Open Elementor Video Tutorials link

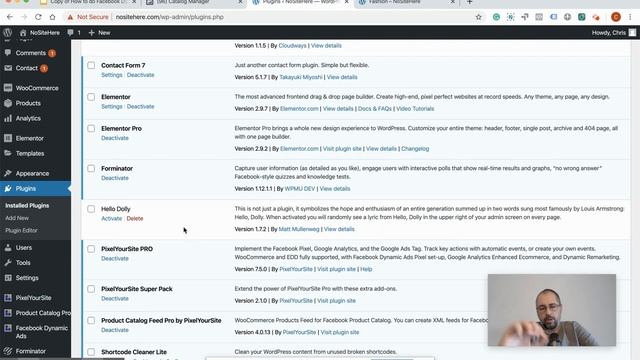click(x=415, y=109)
